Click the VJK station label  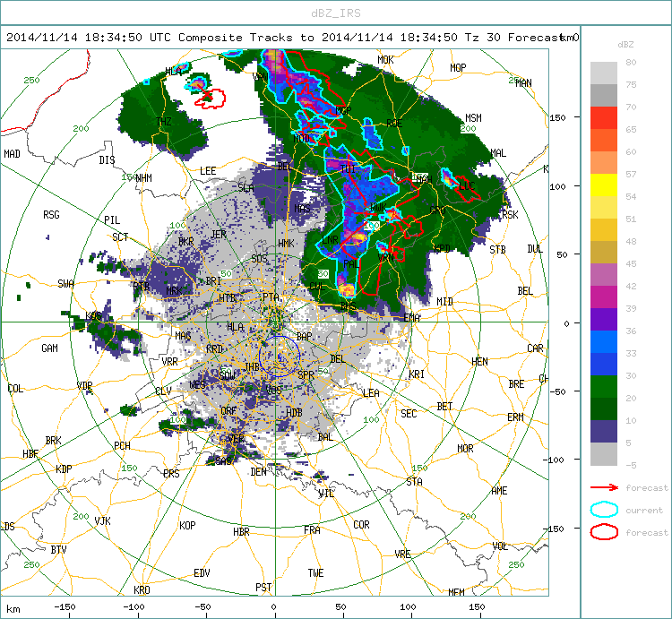click(x=102, y=520)
